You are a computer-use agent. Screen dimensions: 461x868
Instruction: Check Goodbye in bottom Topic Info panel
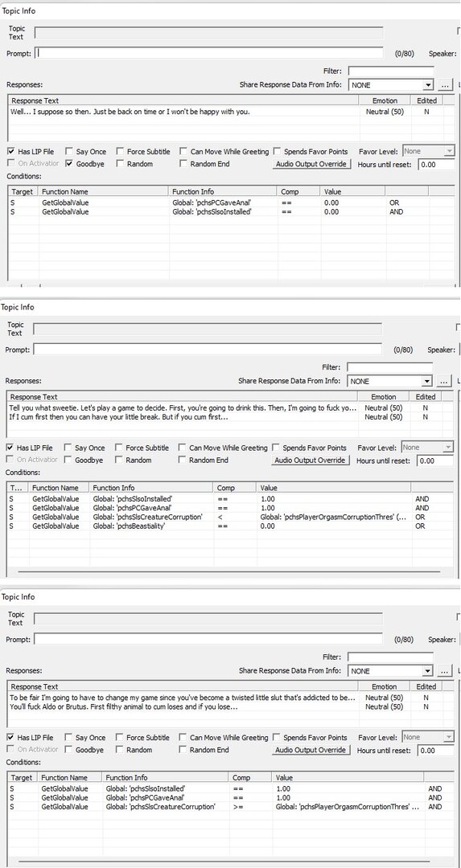pyautogui.click(x=68, y=750)
